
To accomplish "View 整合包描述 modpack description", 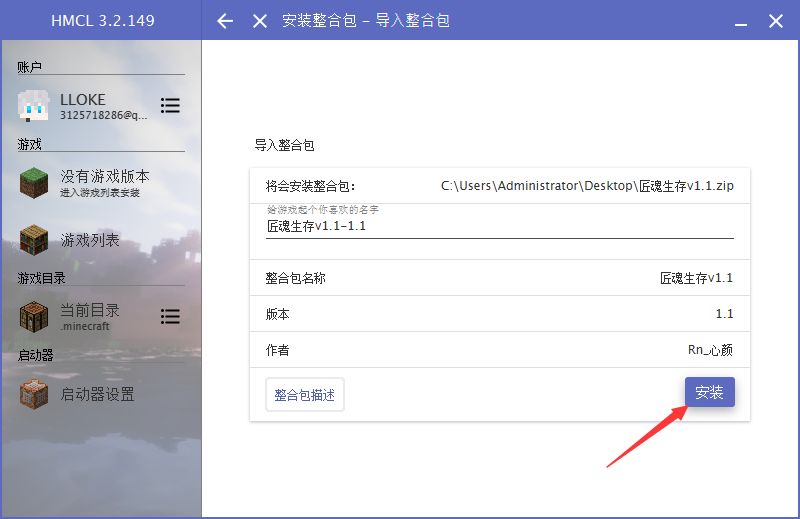I will point(305,394).
